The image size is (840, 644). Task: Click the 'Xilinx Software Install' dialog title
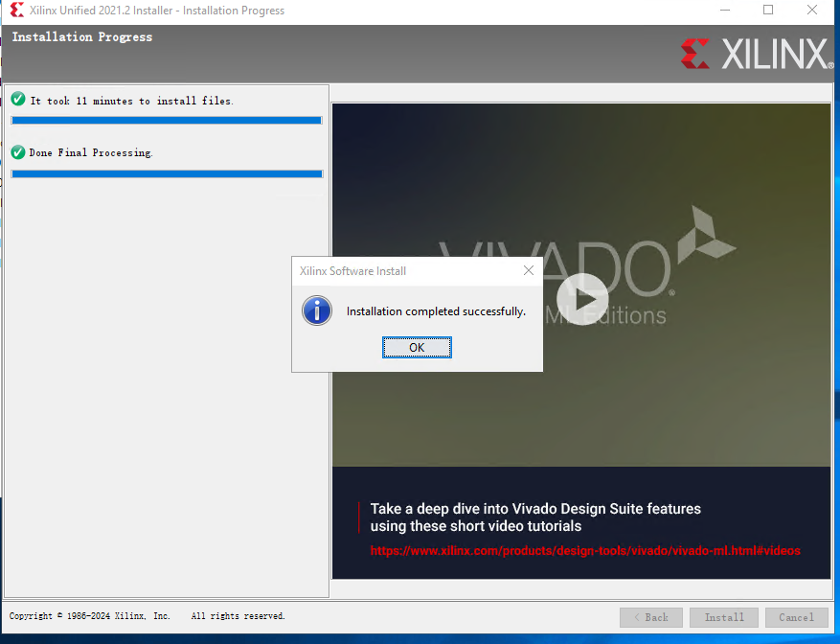(x=352, y=271)
